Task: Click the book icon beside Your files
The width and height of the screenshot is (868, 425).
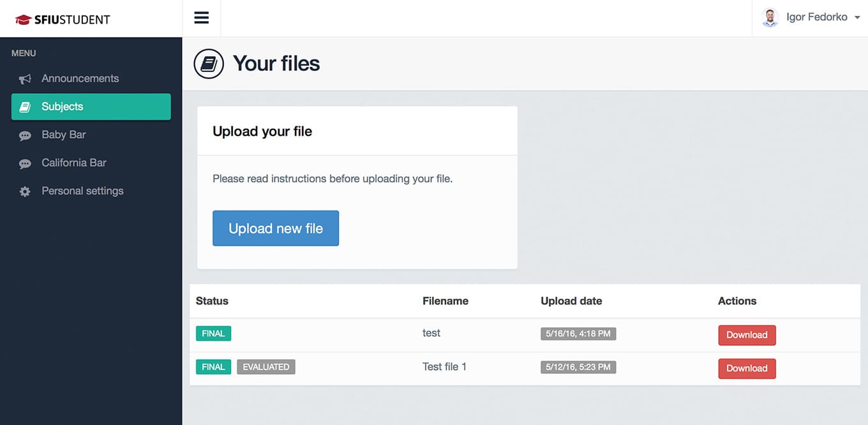Action: [x=209, y=64]
